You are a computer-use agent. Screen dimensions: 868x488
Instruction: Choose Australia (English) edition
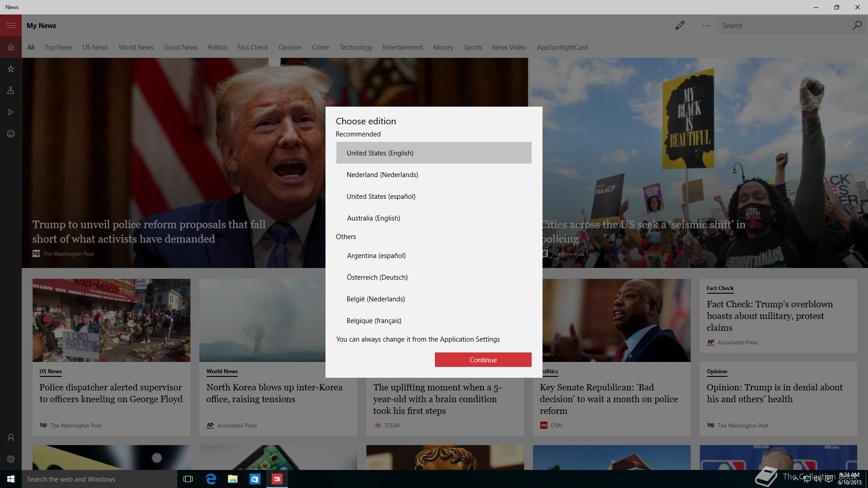click(x=434, y=218)
